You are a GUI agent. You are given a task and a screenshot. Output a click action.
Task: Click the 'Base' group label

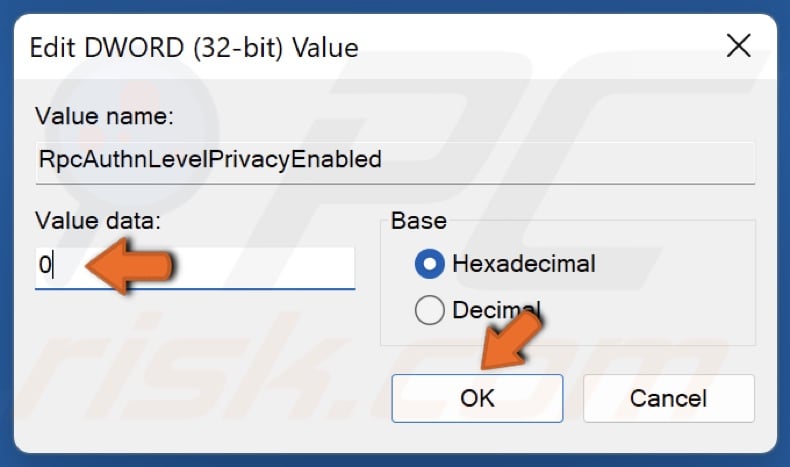point(419,221)
